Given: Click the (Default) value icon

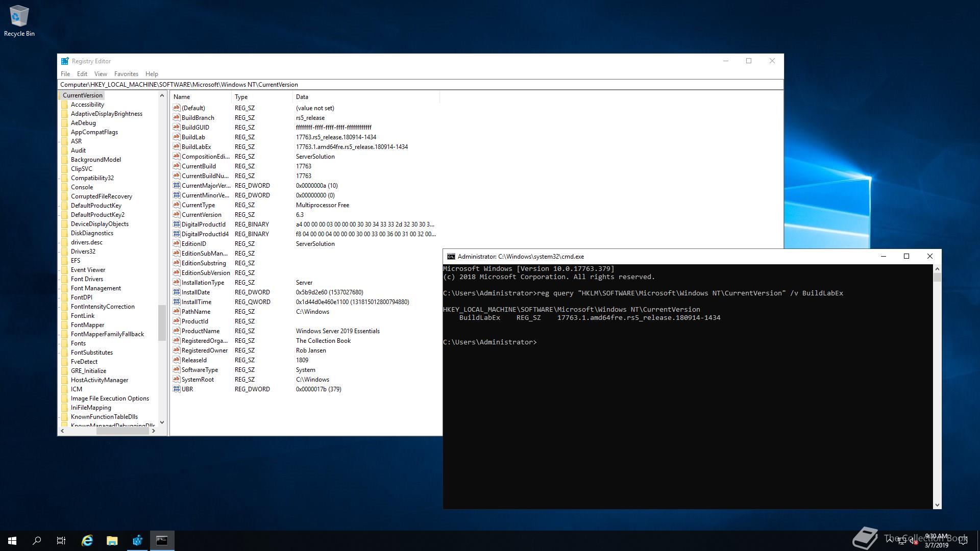Looking at the screenshot, I should [x=177, y=108].
